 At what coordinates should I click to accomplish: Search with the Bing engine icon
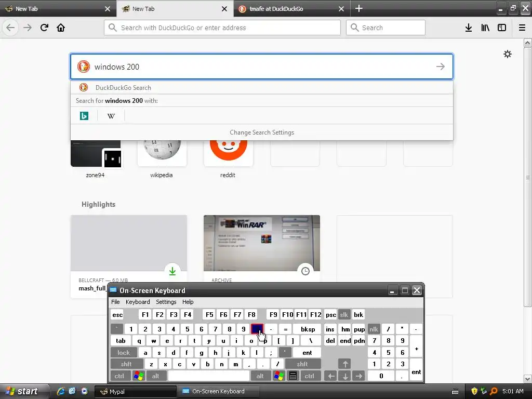(x=84, y=116)
